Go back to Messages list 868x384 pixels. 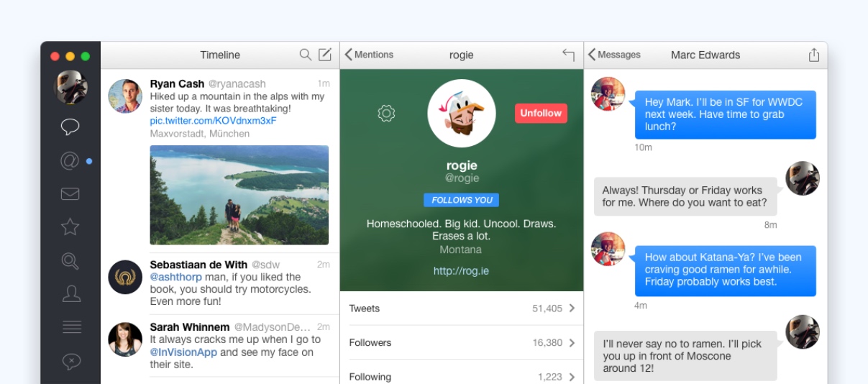tap(613, 55)
